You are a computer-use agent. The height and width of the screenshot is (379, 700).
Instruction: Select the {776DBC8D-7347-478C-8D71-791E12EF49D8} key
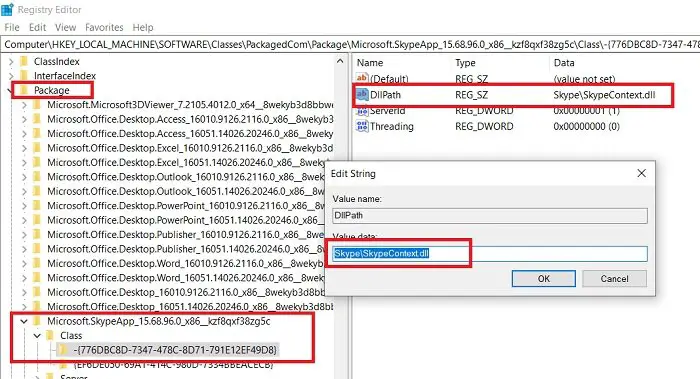174,350
